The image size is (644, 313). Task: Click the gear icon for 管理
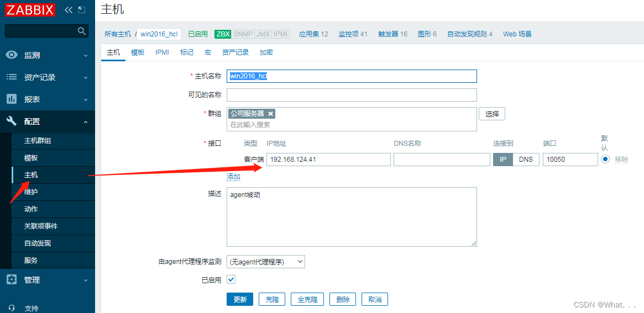[x=12, y=280]
